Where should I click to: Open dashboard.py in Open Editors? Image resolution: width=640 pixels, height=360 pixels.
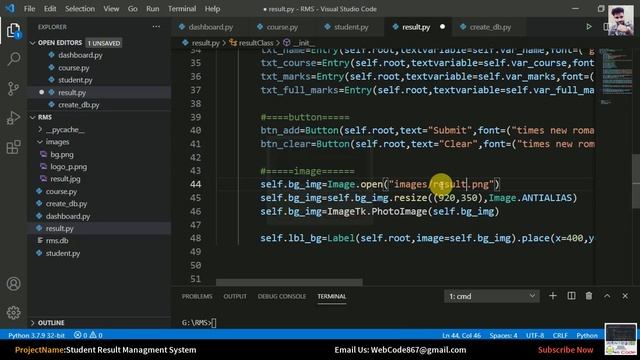coord(80,55)
